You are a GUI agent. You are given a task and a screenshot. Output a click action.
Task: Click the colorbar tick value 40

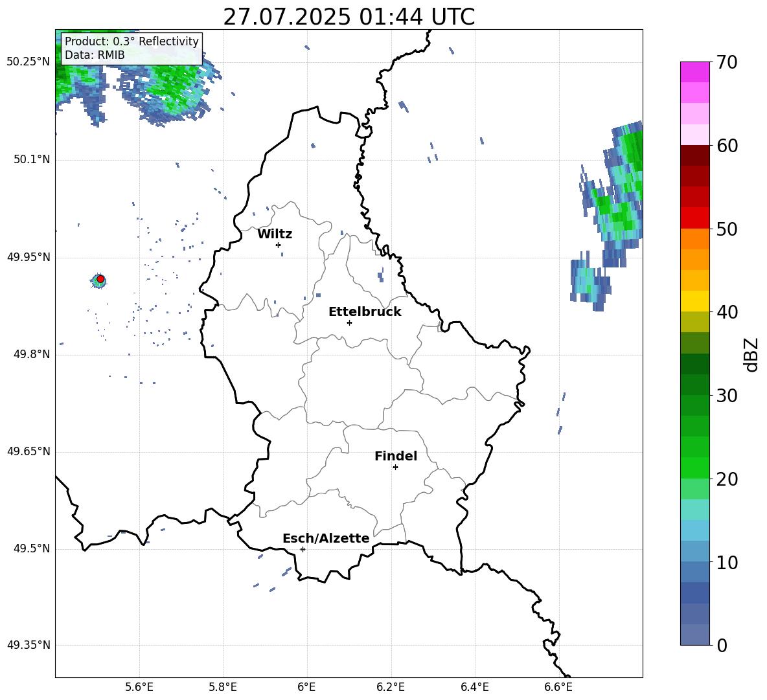click(x=727, y=312)
